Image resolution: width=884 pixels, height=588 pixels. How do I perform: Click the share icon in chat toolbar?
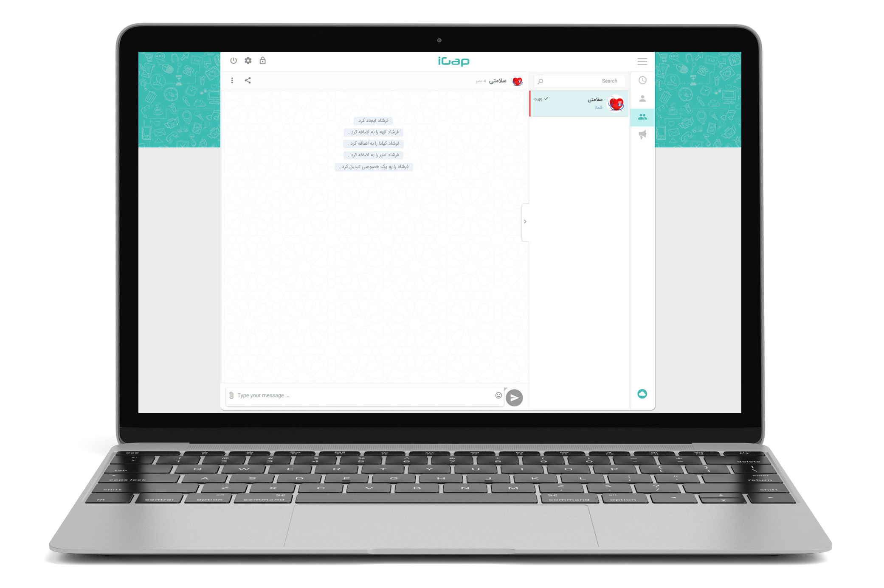[248, 79]
